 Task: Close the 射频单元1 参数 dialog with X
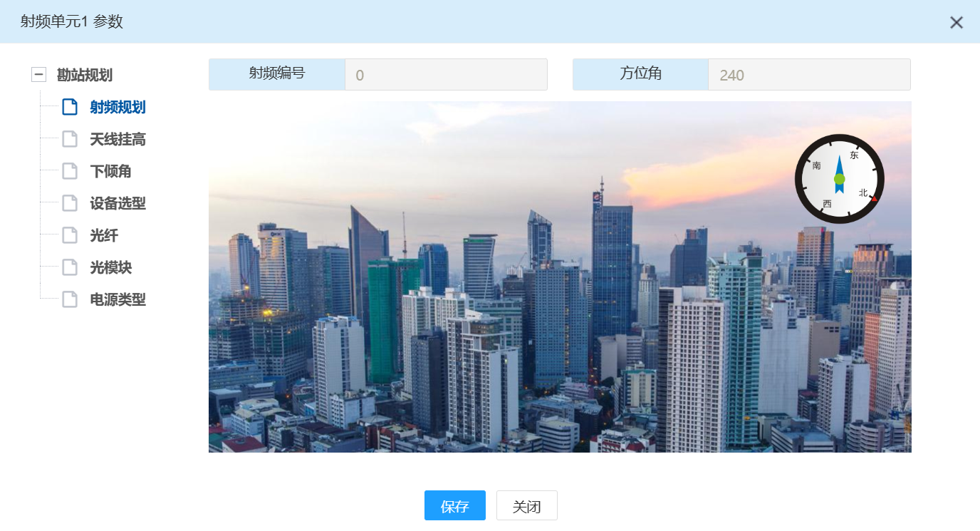(x=956, y=22)
